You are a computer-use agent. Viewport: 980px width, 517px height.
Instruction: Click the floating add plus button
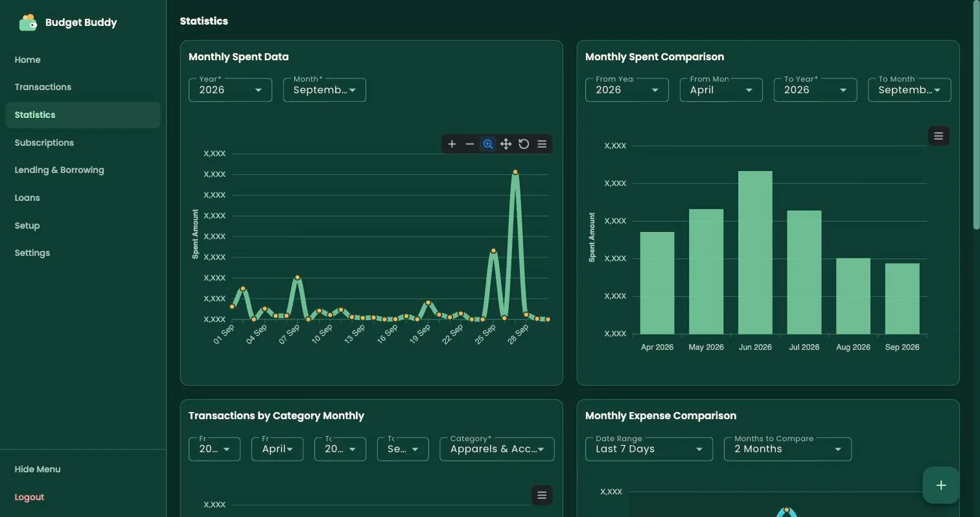click(941, 485)
